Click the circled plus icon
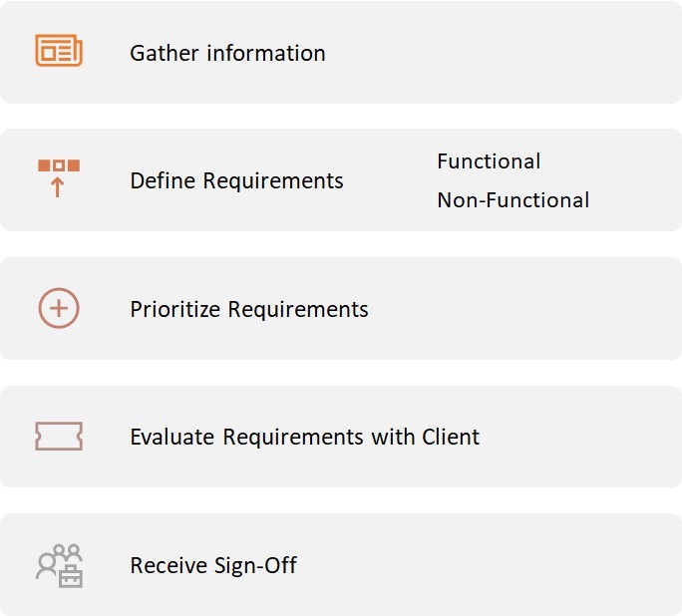The image size is (682, 616). coord(59,308)
